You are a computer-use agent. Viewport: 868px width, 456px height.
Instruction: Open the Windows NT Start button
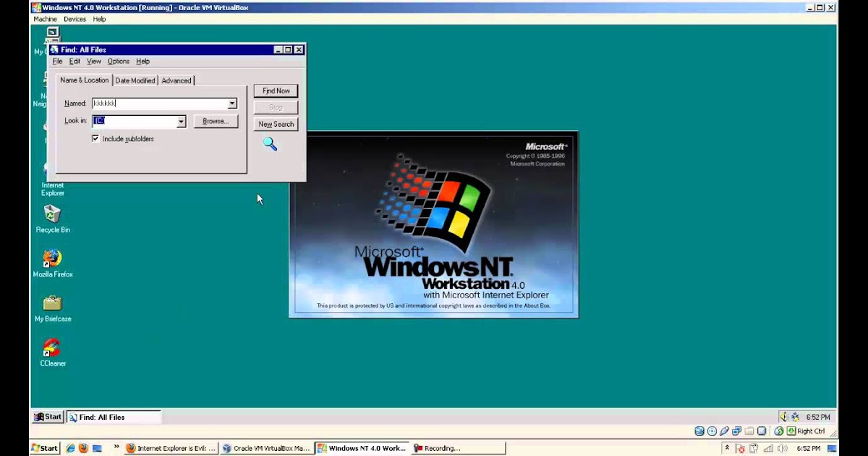pyautogui.click(x=48, y=417)
